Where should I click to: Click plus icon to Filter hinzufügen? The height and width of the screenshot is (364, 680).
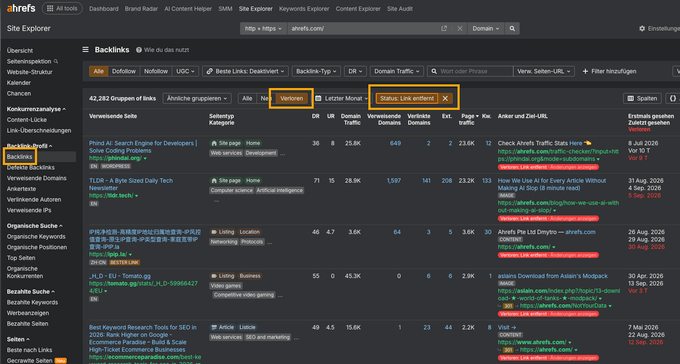[585, 71]
